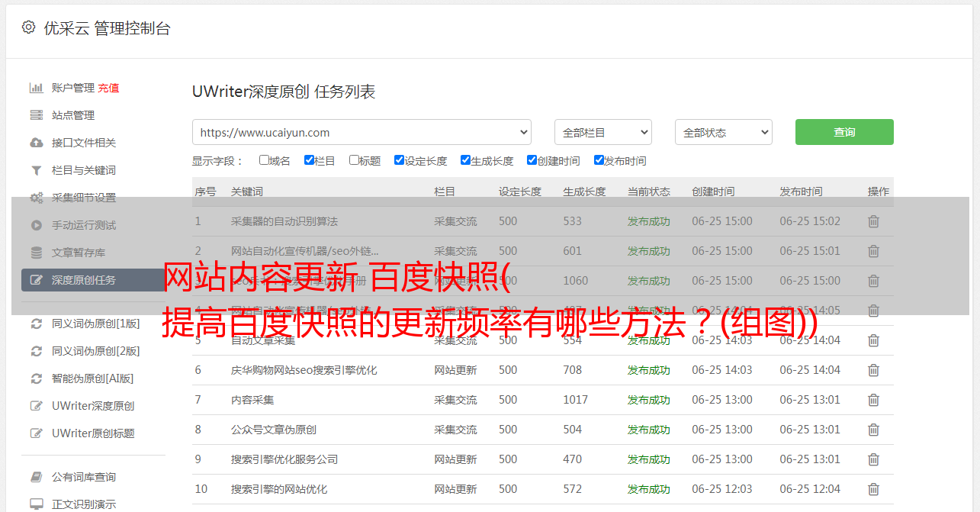Open the site URL dropdown for ucaiyun.com
The height and width of the screenshot is (512, 980).
click(361, 132)
